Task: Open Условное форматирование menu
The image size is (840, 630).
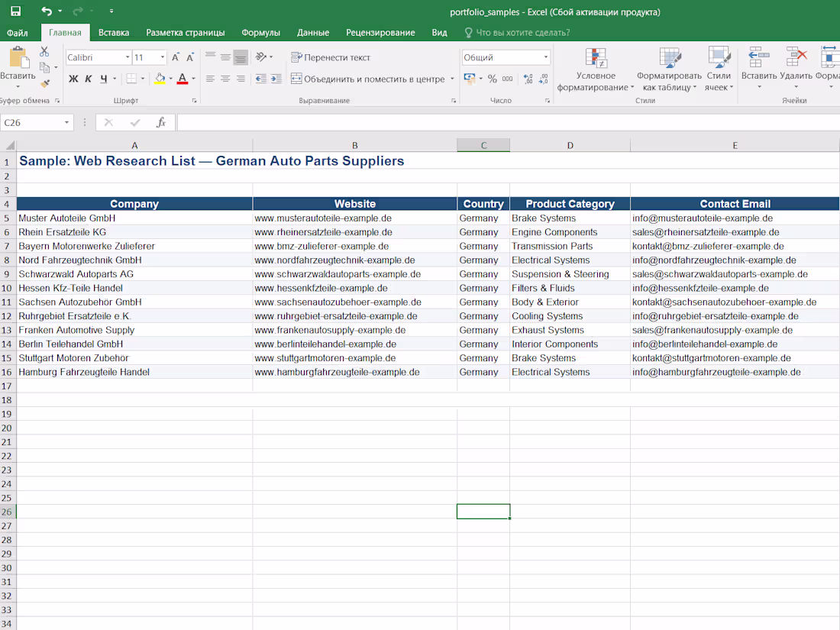Action: (x=596, y=69)
